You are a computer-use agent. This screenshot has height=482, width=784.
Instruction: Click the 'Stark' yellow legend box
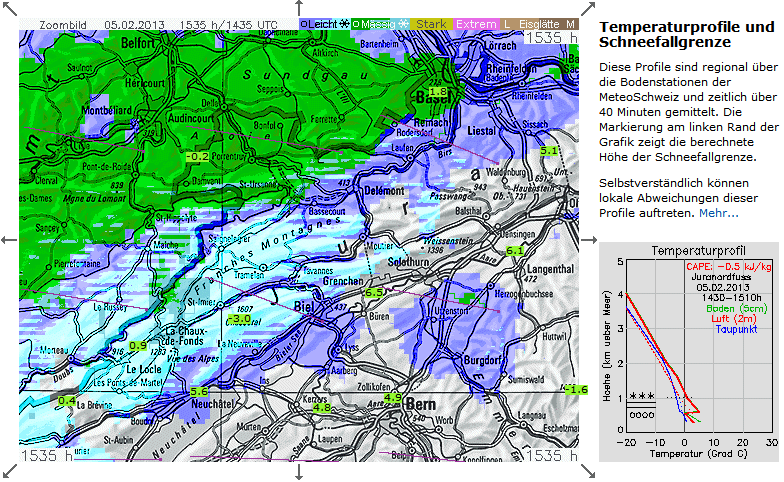(432, 24)
